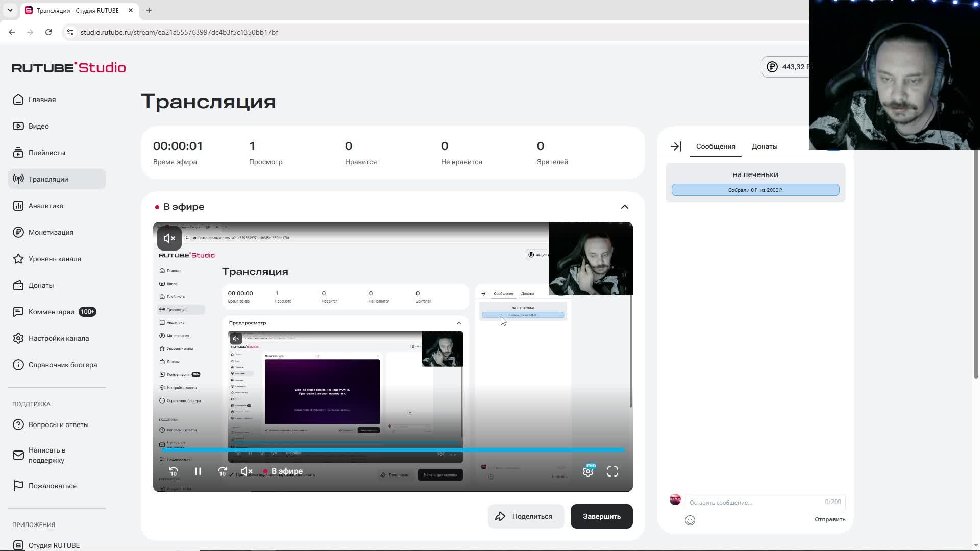
Task: Open a new browser tab
Action: click(149, 10)
